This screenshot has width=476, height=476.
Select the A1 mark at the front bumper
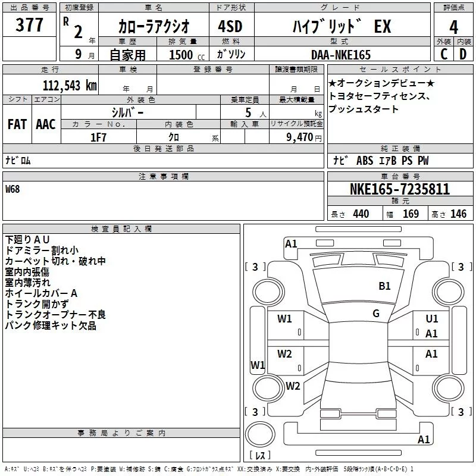coord(291,243)
